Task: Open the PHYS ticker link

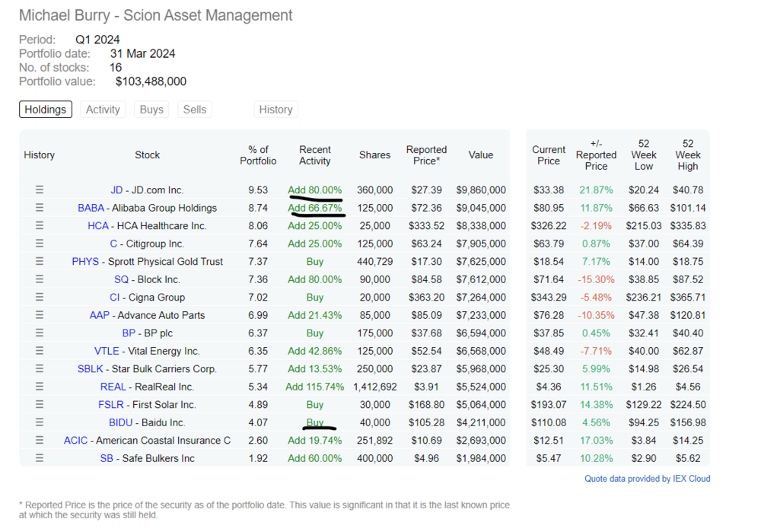Action: click(85, 262)
